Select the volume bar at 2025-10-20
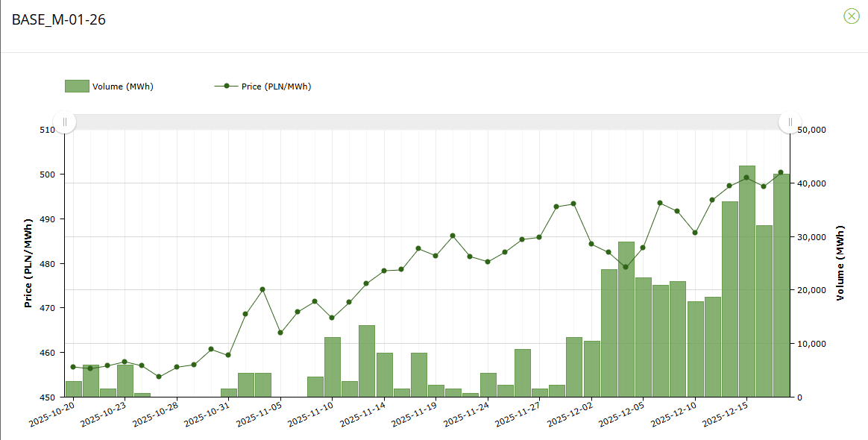Screen dimensions: 868x440 tap(73, 389)
